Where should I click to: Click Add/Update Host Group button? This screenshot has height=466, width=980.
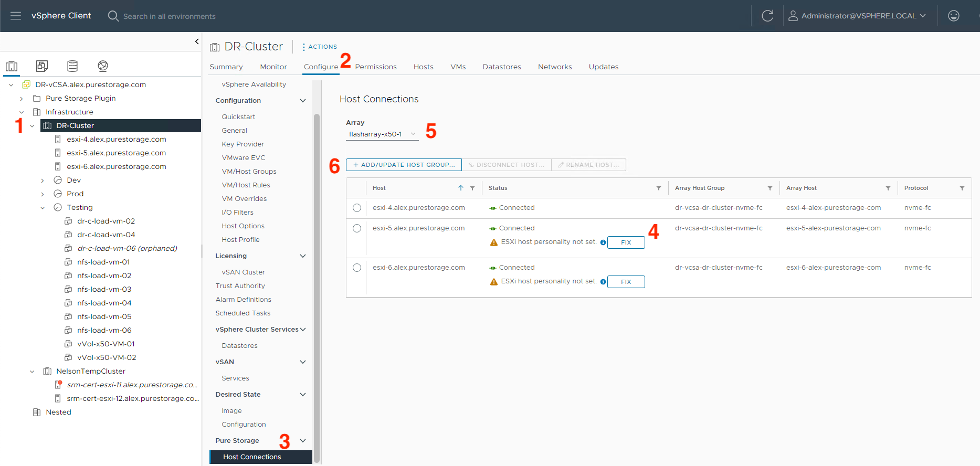[404, 165]
